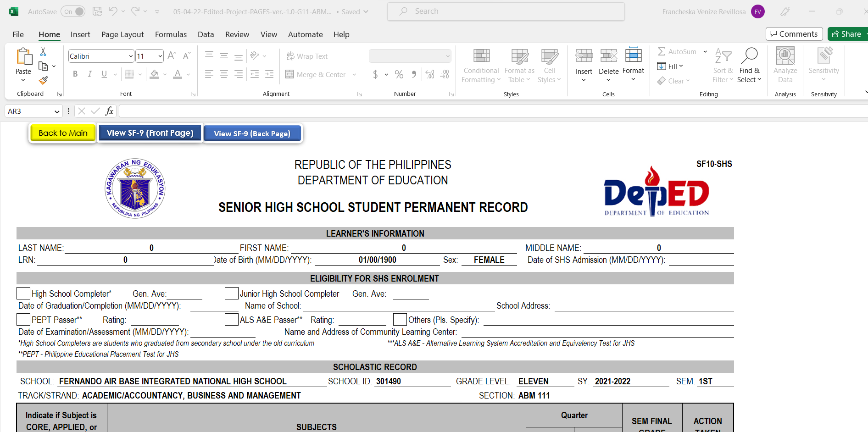Open the font size dropdown

click(160, 56)
